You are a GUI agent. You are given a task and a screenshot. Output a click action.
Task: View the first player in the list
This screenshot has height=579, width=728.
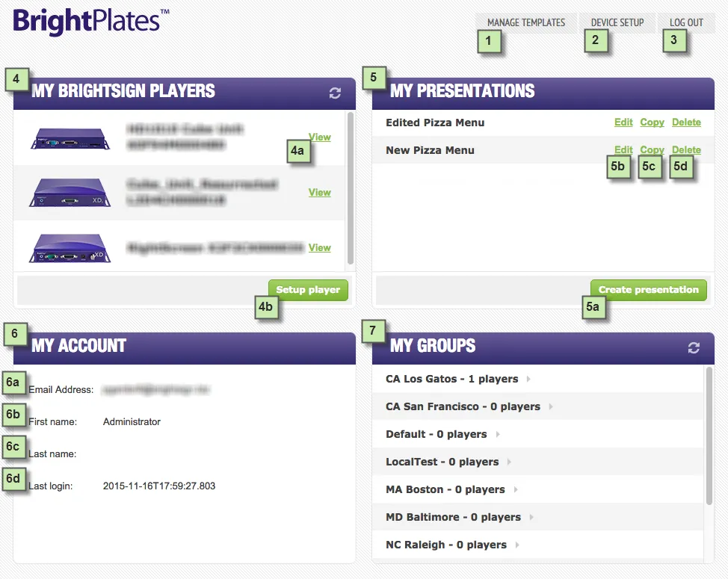pos(320,137)
